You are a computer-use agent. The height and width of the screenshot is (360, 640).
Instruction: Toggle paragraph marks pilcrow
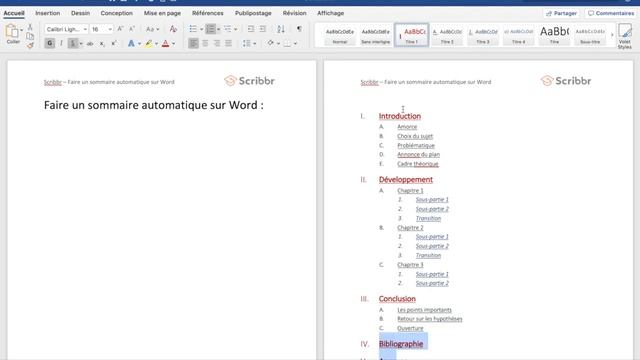pos(299,29)
